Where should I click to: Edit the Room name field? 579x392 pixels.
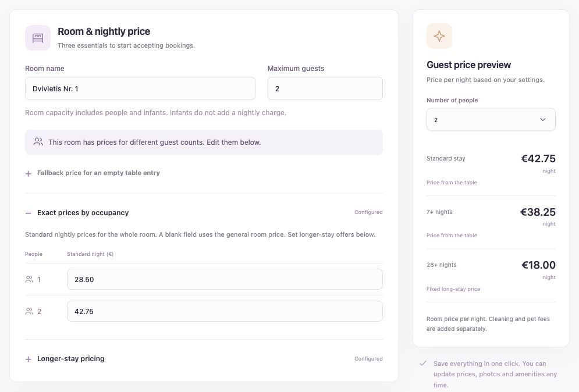(140, 88)
